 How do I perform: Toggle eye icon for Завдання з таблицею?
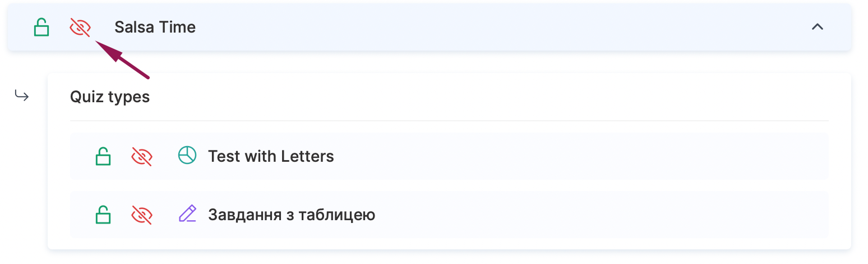(142, 215)
